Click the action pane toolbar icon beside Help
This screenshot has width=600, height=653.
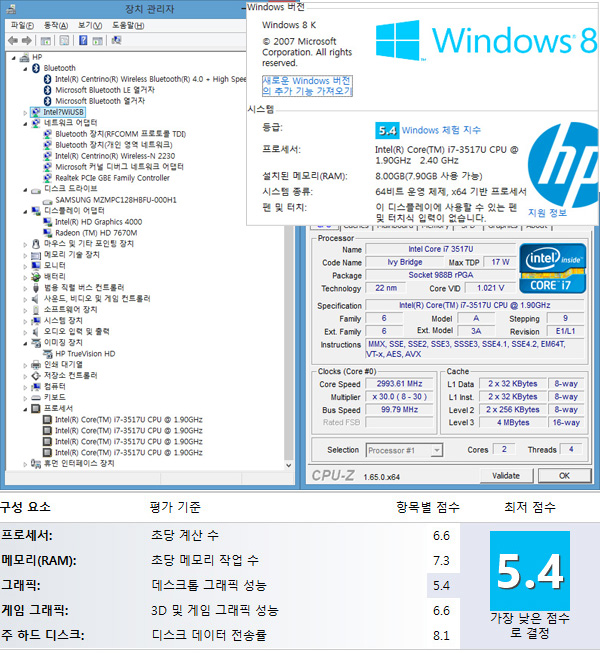pyautogui.click(x=97, y=40)
